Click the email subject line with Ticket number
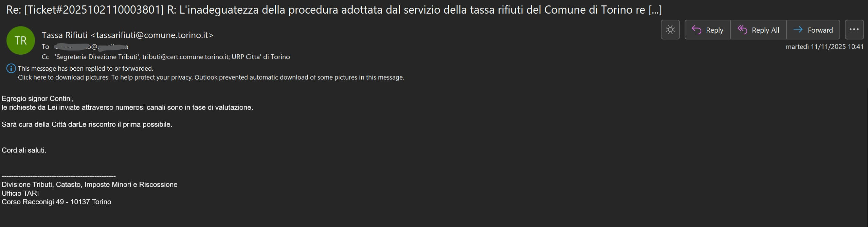The width and height of the screenshot is (868, 227). tap(334, 10)
